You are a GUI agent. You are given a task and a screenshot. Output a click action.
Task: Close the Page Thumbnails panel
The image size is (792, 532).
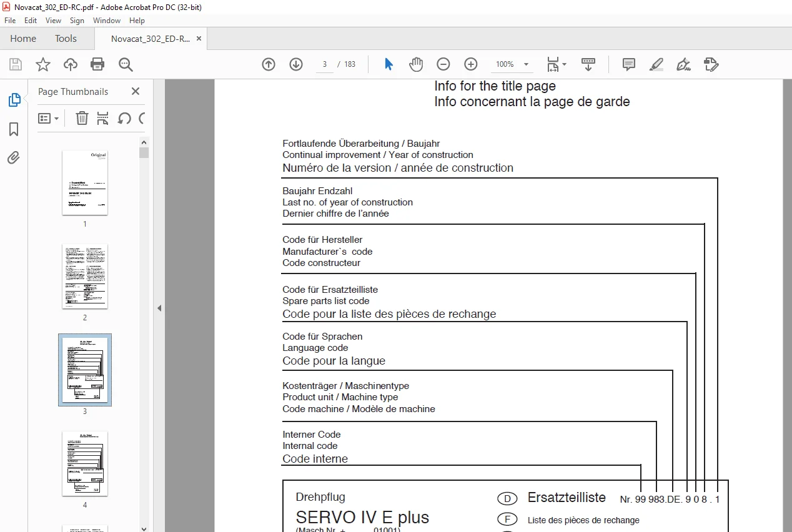tap(136, 92)
